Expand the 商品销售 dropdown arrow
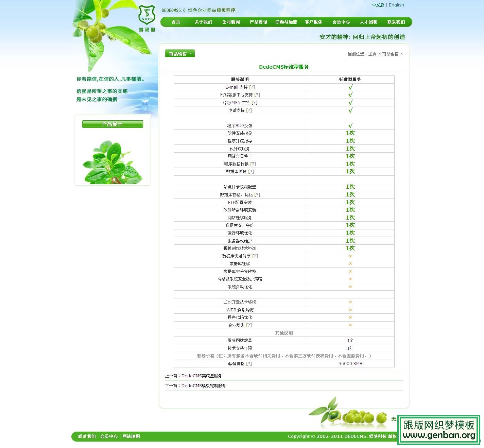This screenshot has width=484, height=448. click(x=191, y=53)
